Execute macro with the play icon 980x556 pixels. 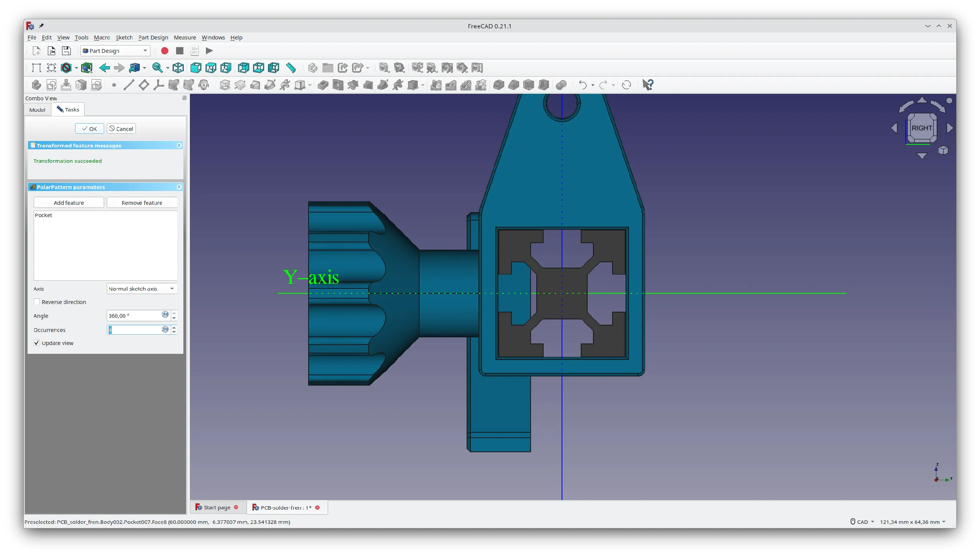coord(209,51)
